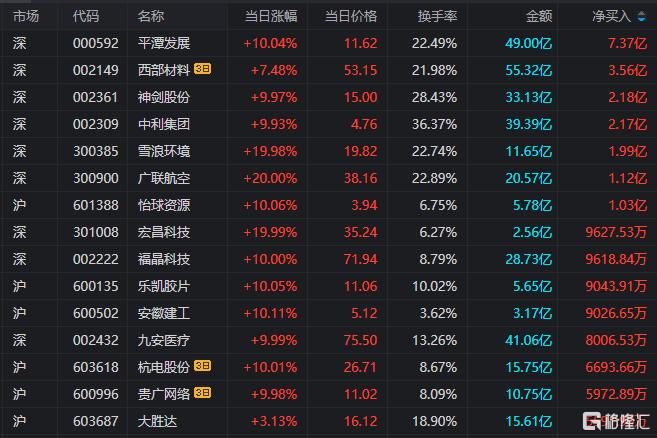This screenshot has width=657, height=438.
Task: Click the 3日 badge beside 西部材料
Action: point(202,70)
